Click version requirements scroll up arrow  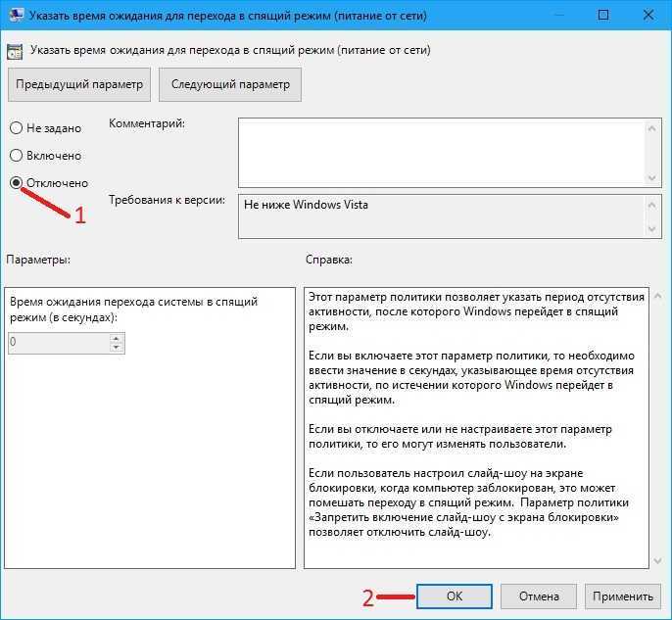[652, 206]
